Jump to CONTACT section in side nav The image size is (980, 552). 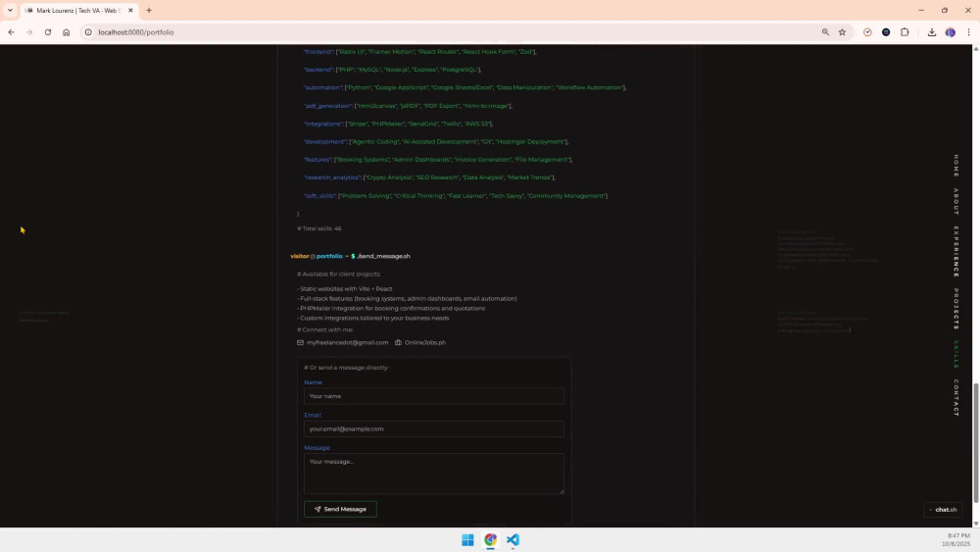[x=955, y=398]
